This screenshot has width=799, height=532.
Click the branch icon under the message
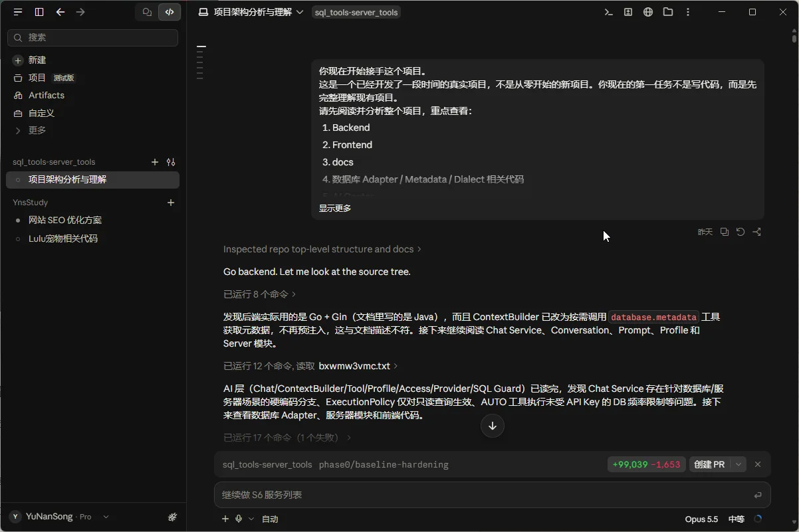click(x=757, y=232)
